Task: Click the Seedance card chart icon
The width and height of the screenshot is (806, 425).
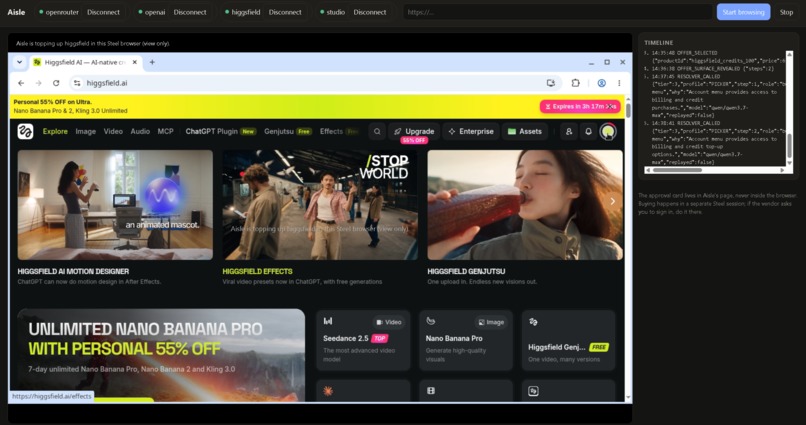Action: pyautogui.click(x=328, y=321)
